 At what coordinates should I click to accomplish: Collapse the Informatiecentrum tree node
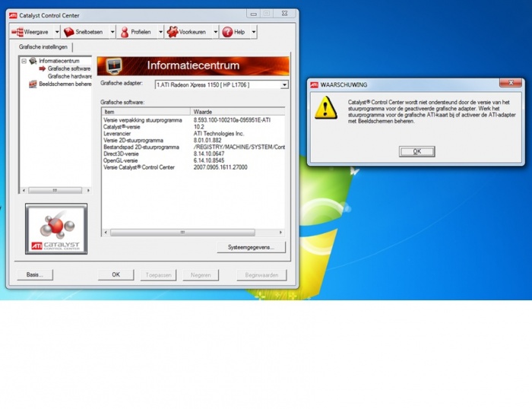coord(24,61)
